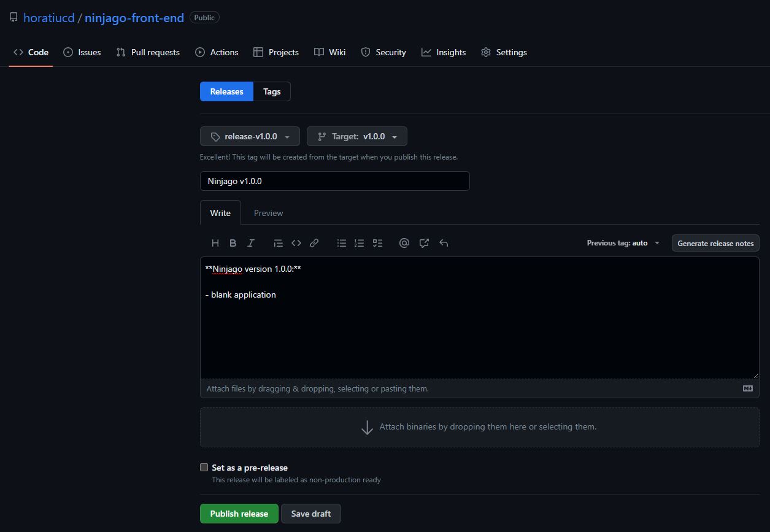
Task: Click the heading formatting icon
Action: [215, 243]
